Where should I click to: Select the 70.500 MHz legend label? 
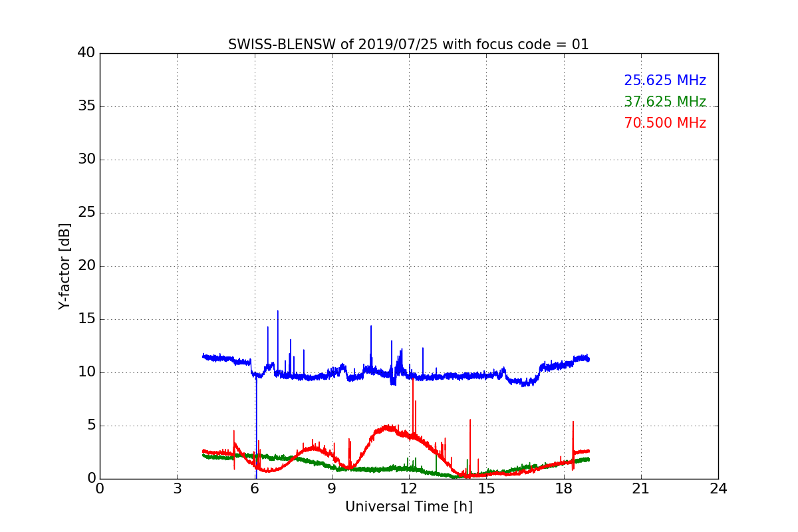coord(665,123)
